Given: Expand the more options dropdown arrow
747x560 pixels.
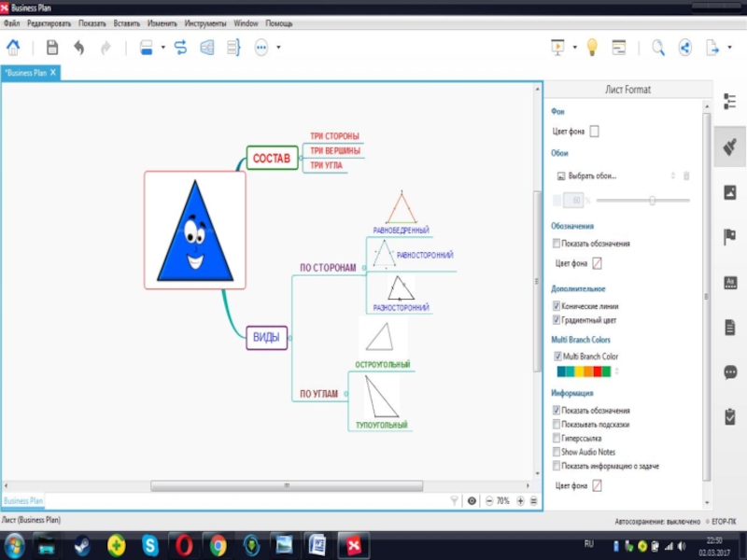Looking at the screenshot, I should point(278,48).
